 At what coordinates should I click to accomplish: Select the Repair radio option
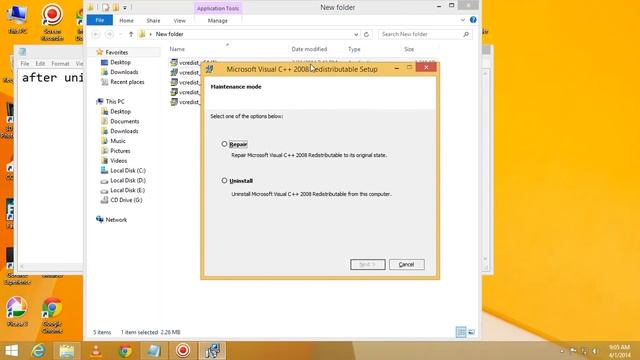(224, 144)
